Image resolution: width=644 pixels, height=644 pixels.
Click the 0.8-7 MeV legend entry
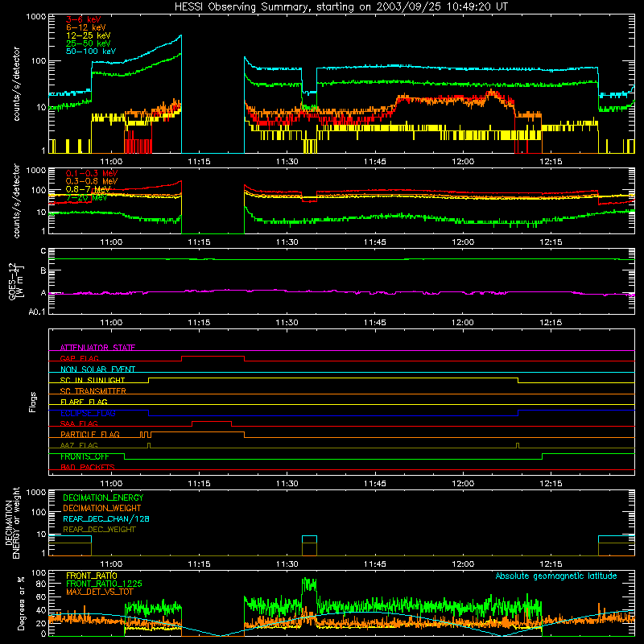click(x=88, y=189)
